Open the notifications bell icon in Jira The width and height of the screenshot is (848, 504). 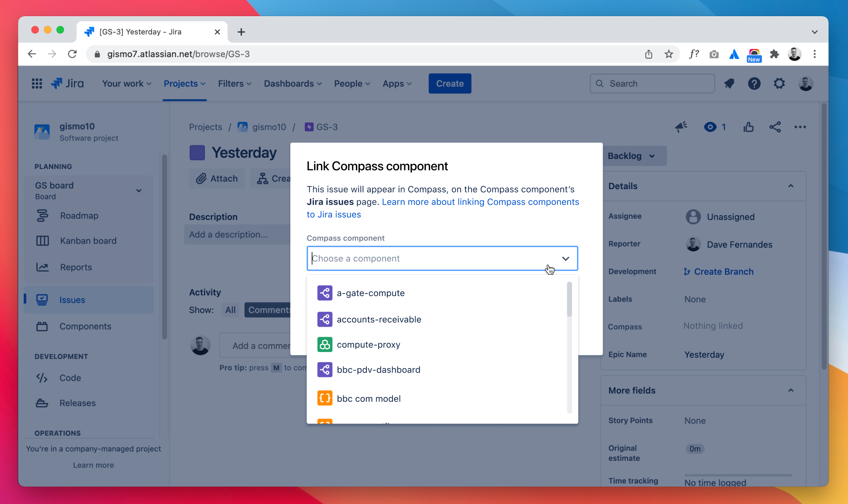729,83
